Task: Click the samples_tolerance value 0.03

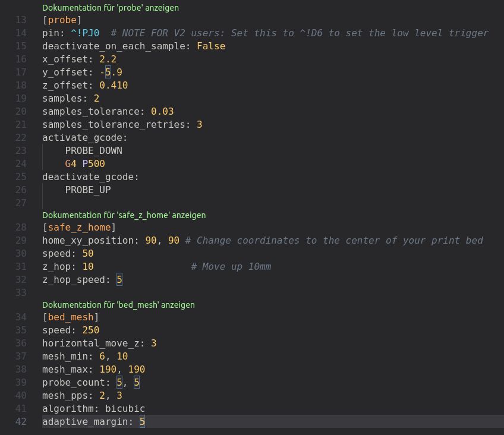Action: click(x=162, y=111)
